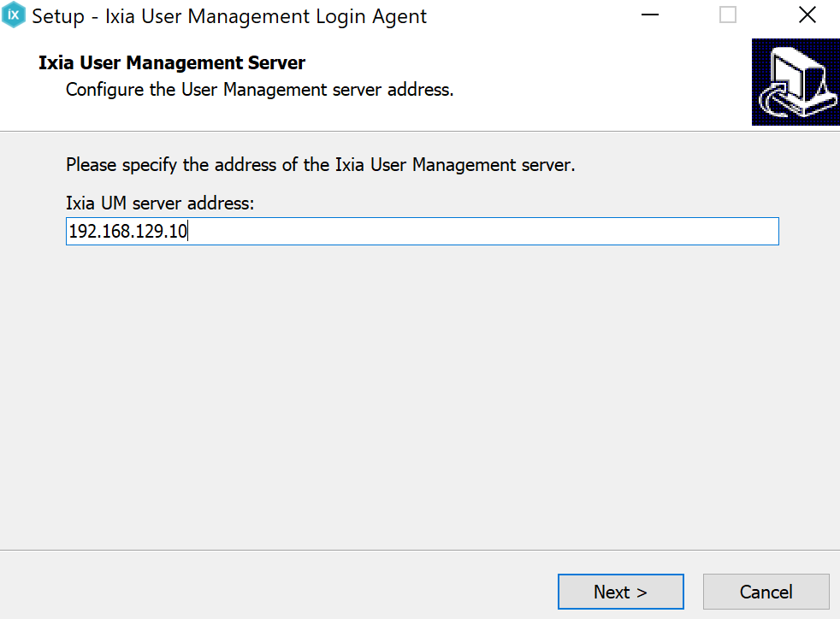The width and height of the screenshot is (840, 619).
Task: Focus the Ixia UM server address field
Action: click(x=422, y=232)
